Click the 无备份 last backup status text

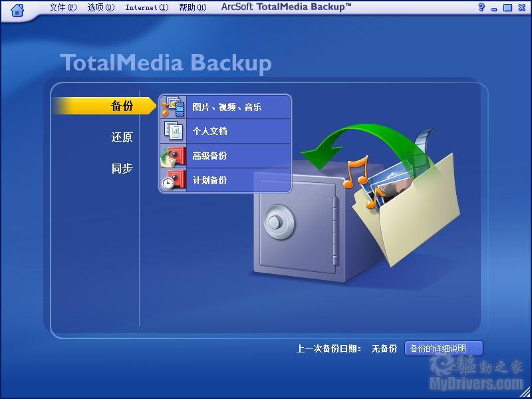[x=384, y=348]
